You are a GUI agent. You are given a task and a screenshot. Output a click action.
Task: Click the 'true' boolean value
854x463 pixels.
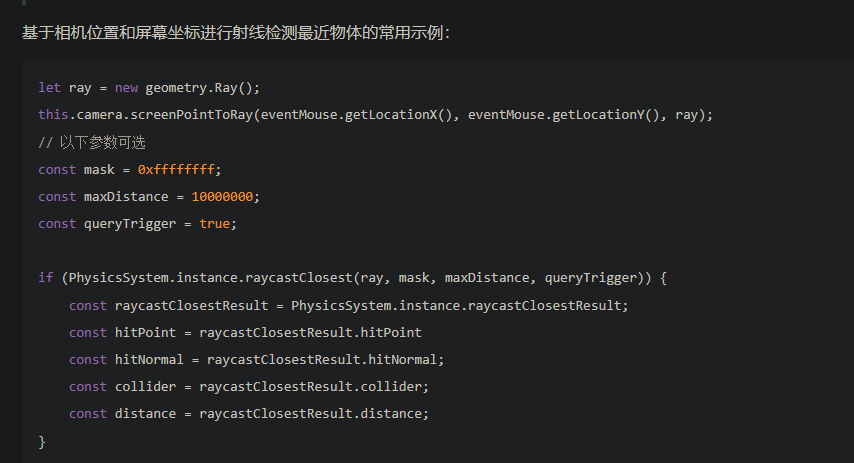(214, 223)
